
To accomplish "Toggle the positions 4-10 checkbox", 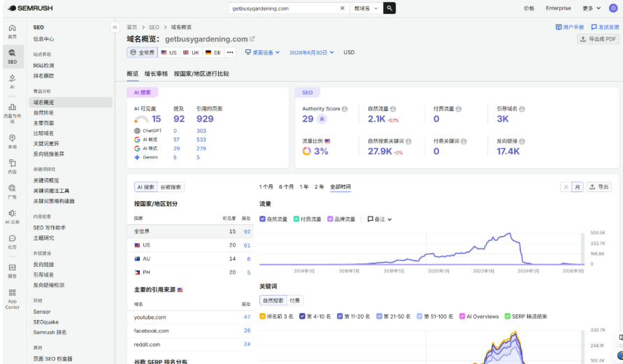I will coord(302,316).
